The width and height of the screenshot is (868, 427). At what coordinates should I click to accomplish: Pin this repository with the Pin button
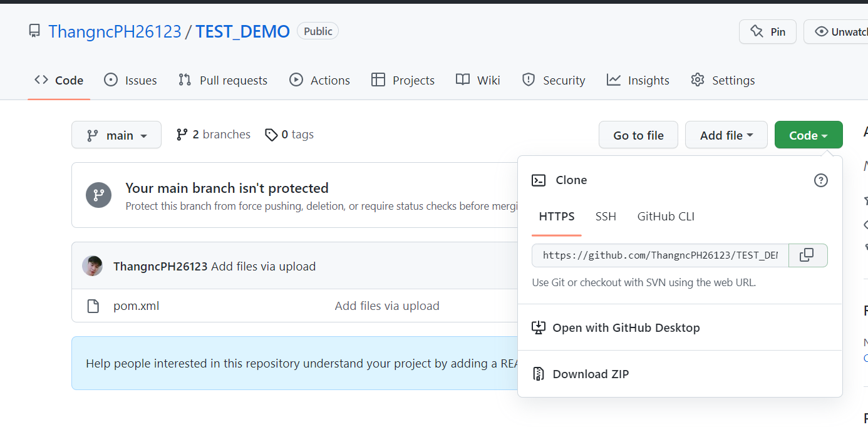[768, 31]
